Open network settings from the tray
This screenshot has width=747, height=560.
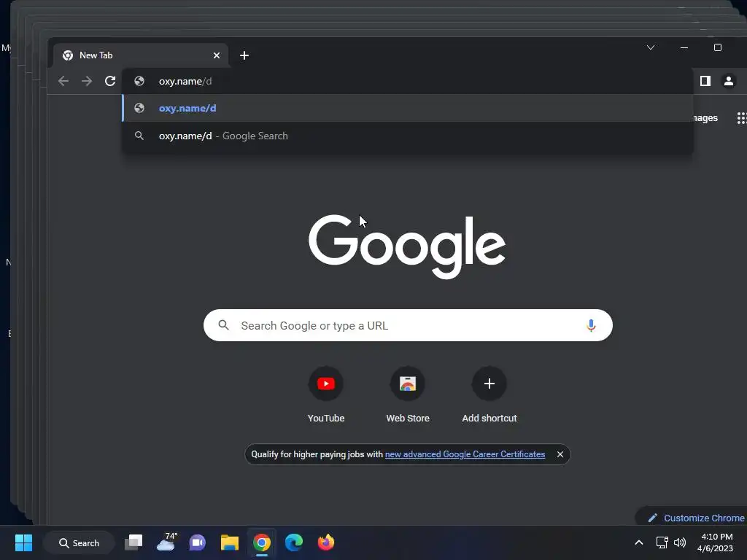tap(662, 542)
